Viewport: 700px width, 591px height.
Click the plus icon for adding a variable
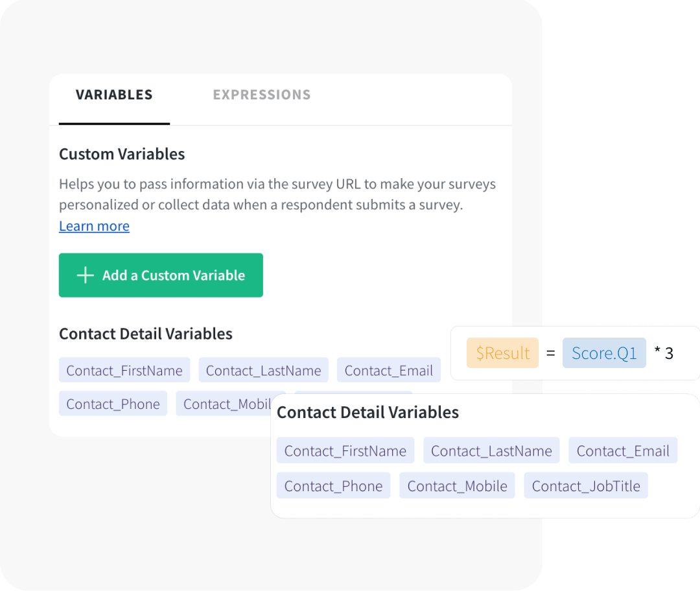point(86,275)
